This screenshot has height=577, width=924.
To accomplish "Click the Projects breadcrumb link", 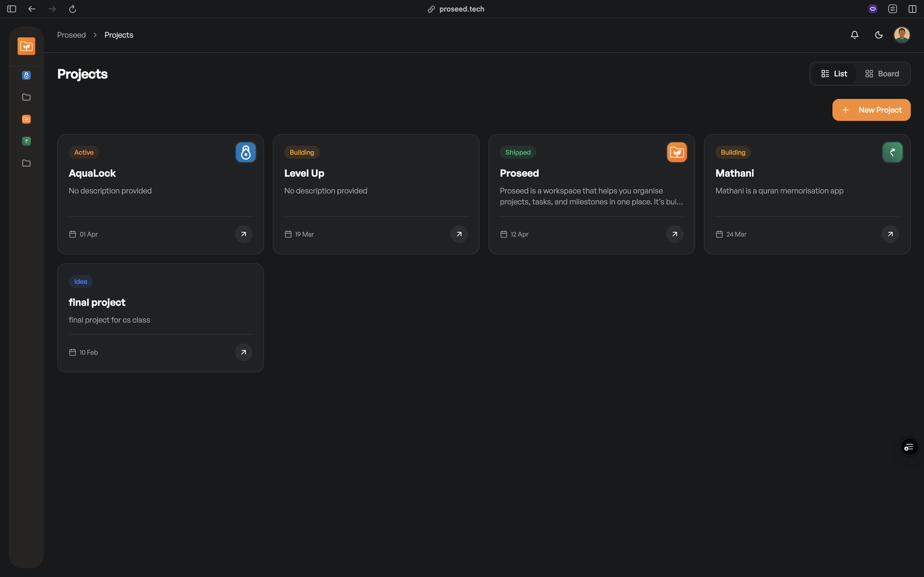I will point(118,35).
